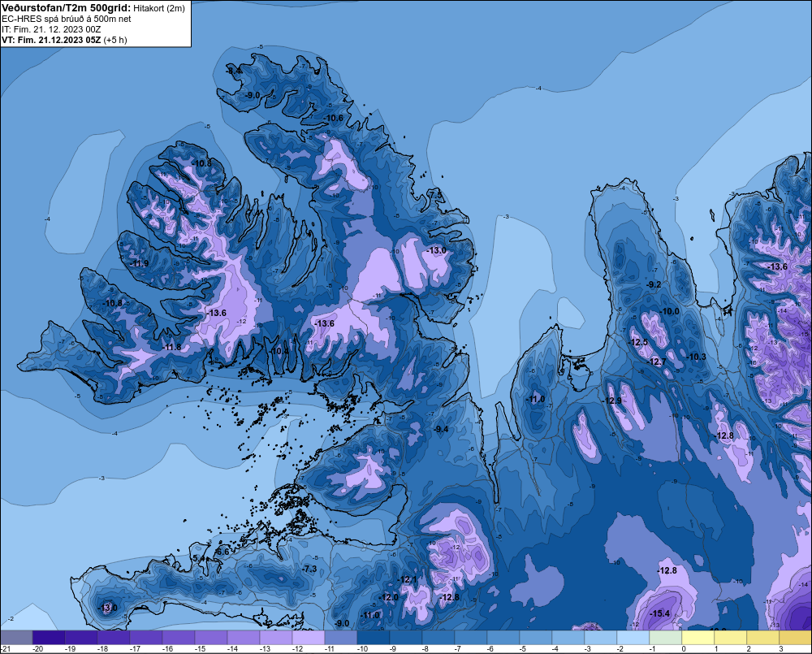Click the legend scale number 1

tap(716, 649)
